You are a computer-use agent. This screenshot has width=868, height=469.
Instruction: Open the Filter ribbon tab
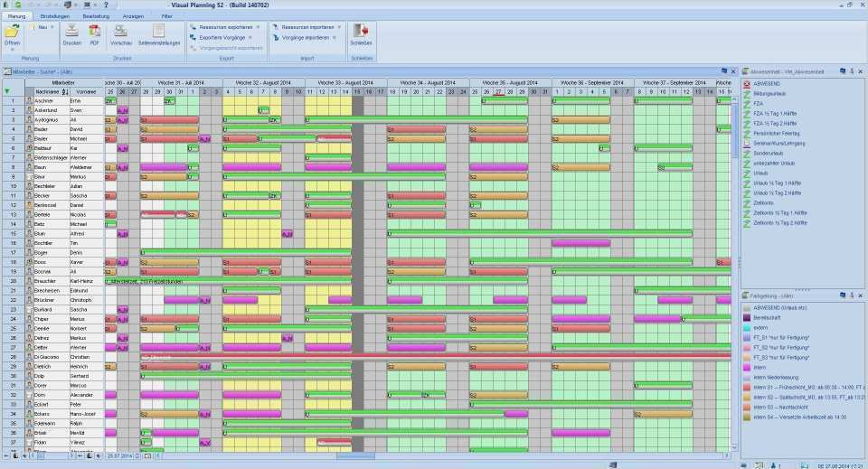(166, 16)
